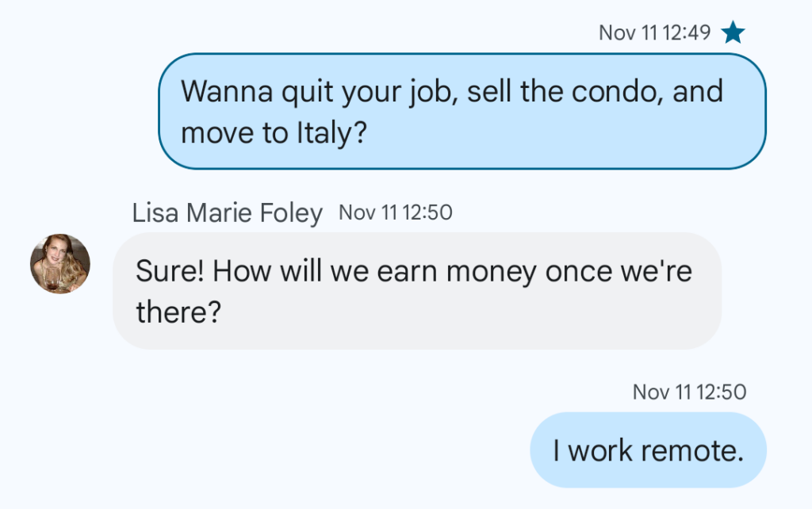The width and height of the screenshot is (812, 509).
Task: Click the Lisa Marie Foley sender name
Action: [x=227, y=212]
